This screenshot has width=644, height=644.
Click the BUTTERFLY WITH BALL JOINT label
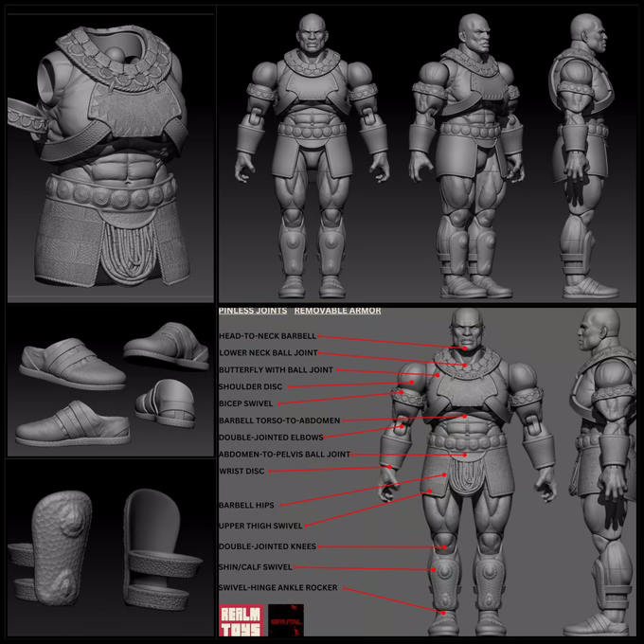[x=275, y=370]
